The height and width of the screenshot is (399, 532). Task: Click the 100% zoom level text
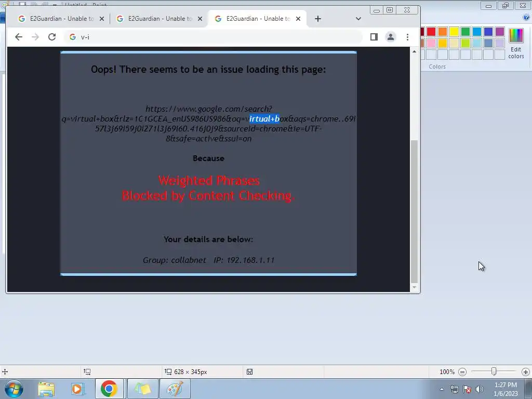447,372
